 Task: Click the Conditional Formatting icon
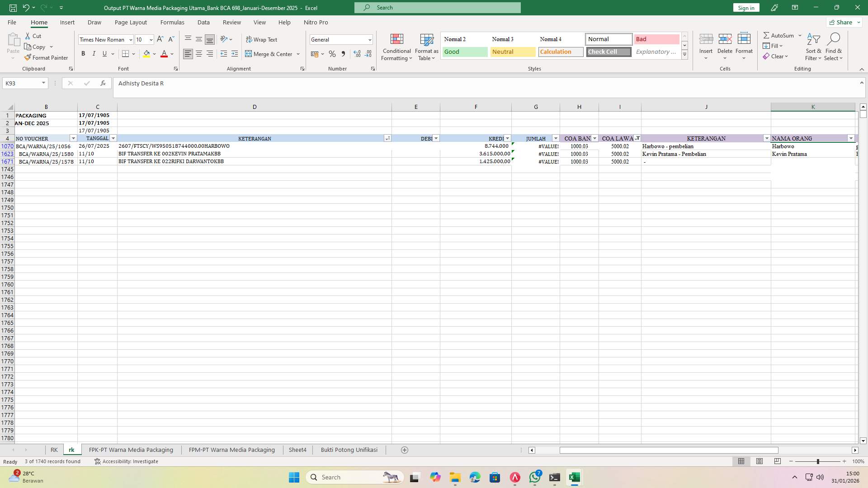[x=396, y=47]
